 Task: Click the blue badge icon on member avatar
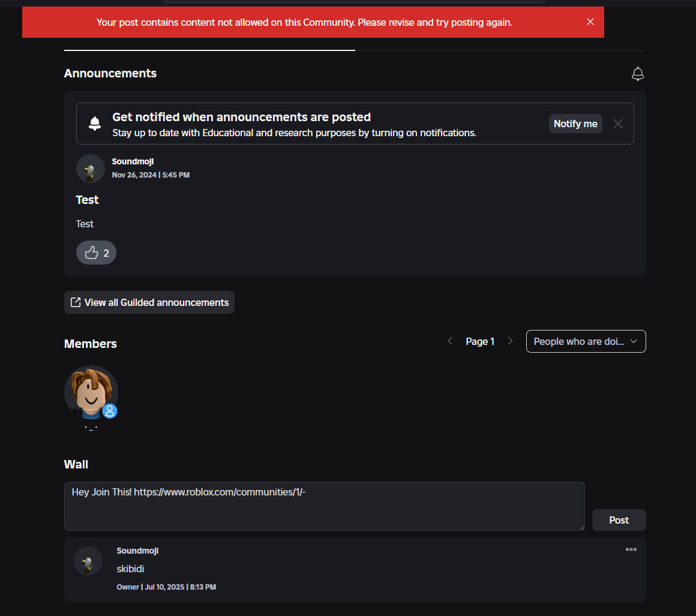point(110,411)
